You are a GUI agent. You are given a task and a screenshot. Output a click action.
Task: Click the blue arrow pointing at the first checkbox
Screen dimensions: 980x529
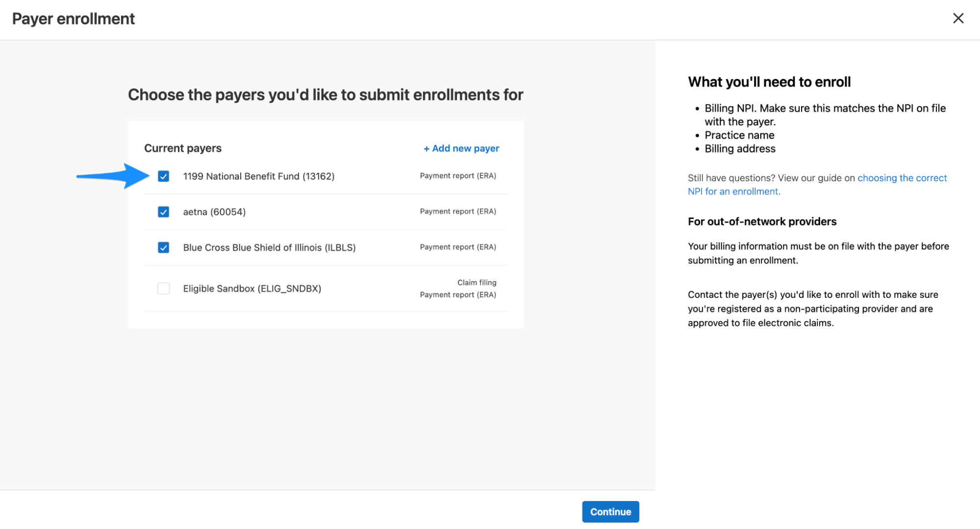pos(113,176)
